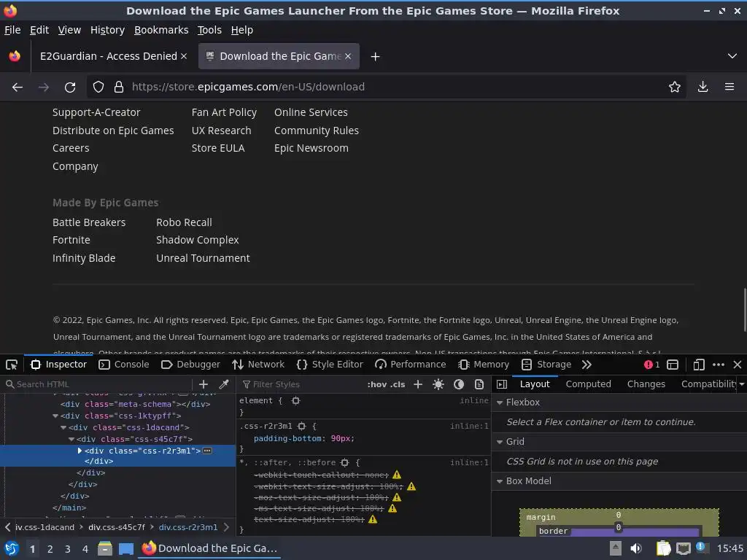747x560 pixels.
Task: Collapse the Grid section
Action: pos(500,443)
